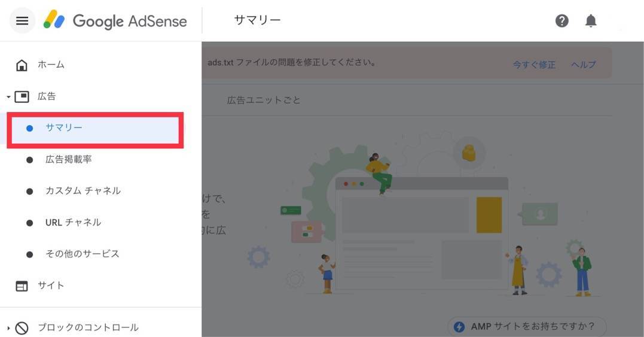
Task: Open the hamburger main menu
Action: pos(22,20)
